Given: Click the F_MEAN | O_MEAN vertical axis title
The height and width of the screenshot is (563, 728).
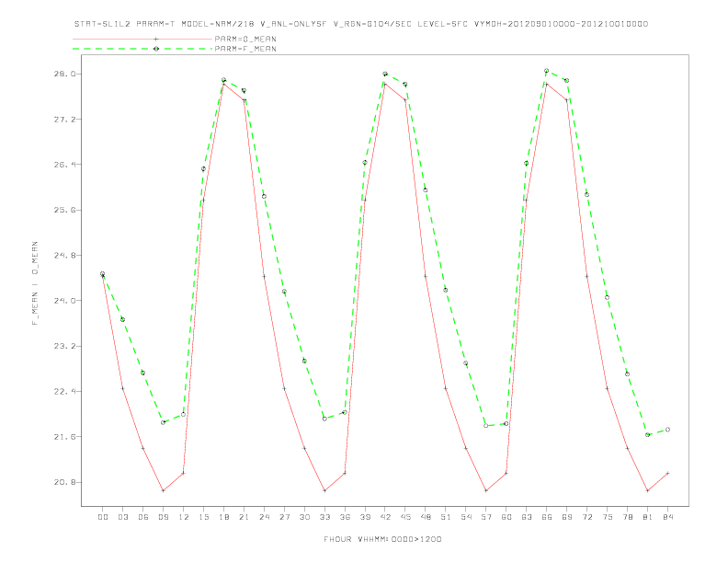Looking at the screenshot, I should click(x=35, y=283).
